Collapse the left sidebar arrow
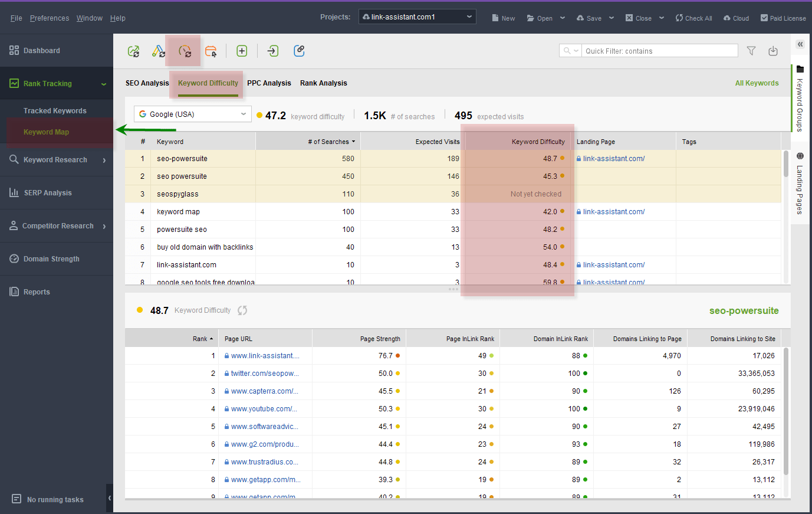 pos(110,499)
